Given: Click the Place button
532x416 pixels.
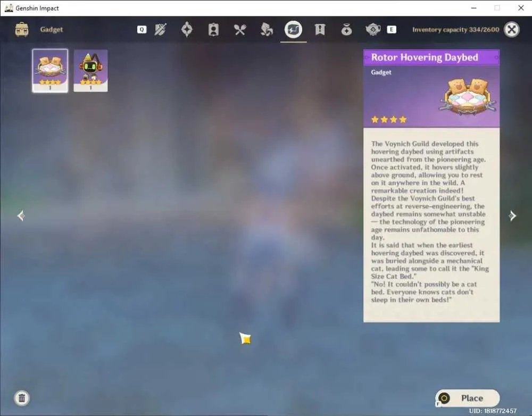Looking at the screenshot, I should [467, 398].
